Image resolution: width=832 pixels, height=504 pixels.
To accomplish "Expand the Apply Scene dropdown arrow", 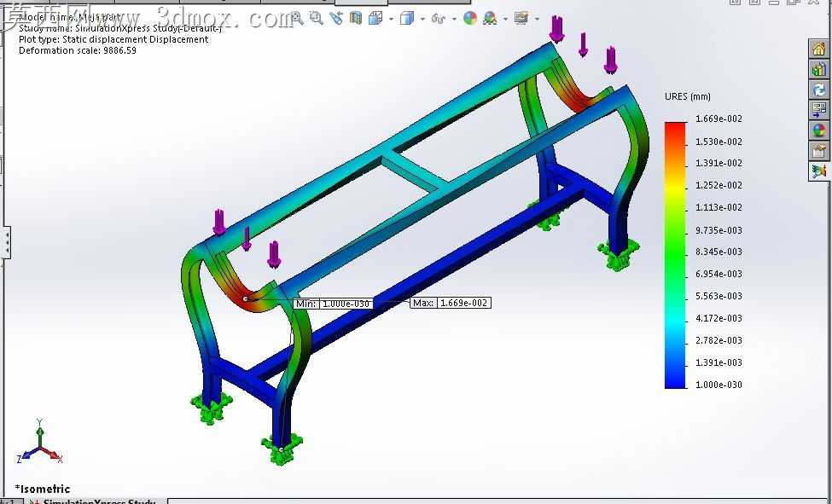I will point(505,19).
